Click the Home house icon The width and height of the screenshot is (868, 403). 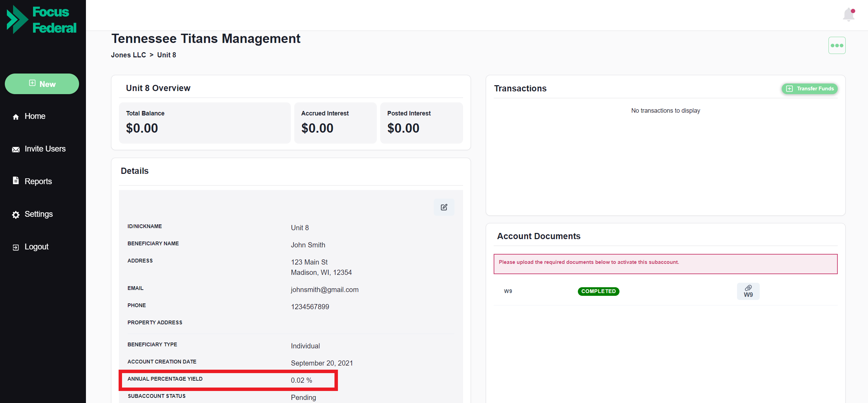click(x=16, y=117)
